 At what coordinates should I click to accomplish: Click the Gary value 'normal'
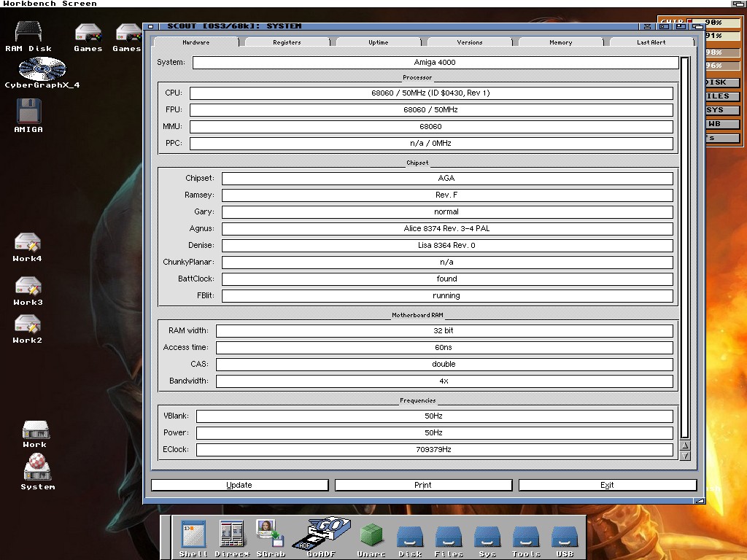coord(447,212)
